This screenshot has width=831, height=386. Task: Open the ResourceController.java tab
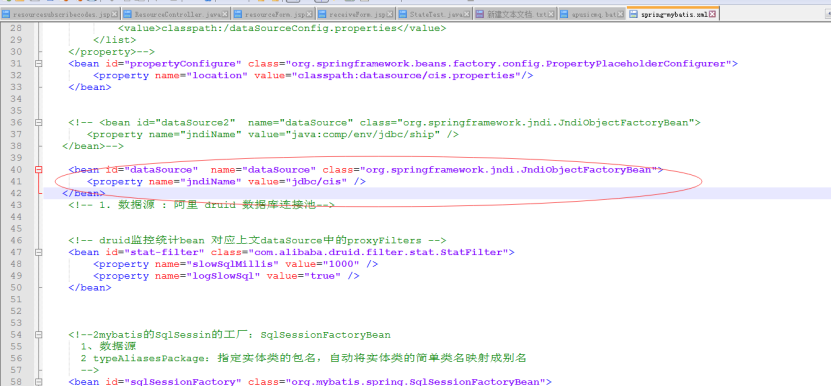pos(176,14)
